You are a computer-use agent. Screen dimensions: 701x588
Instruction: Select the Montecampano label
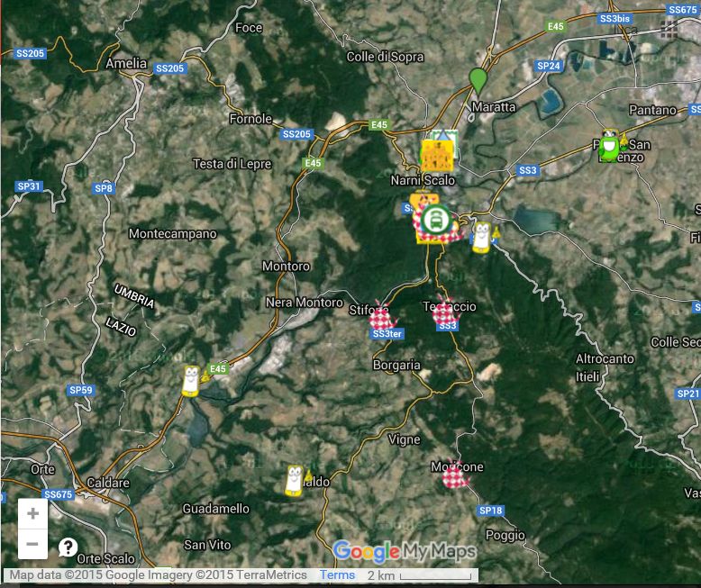click(x=173, y=234)
